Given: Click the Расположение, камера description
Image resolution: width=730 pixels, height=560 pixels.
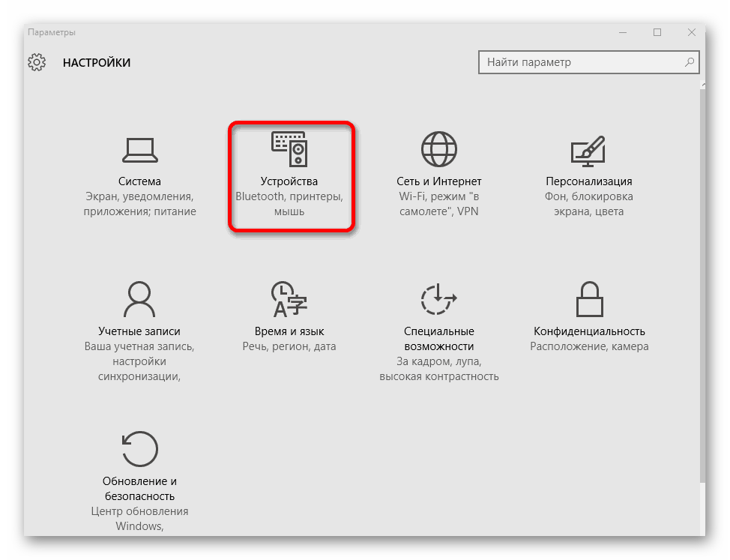Looking at the screenshot, I should (x=589, y=346).
